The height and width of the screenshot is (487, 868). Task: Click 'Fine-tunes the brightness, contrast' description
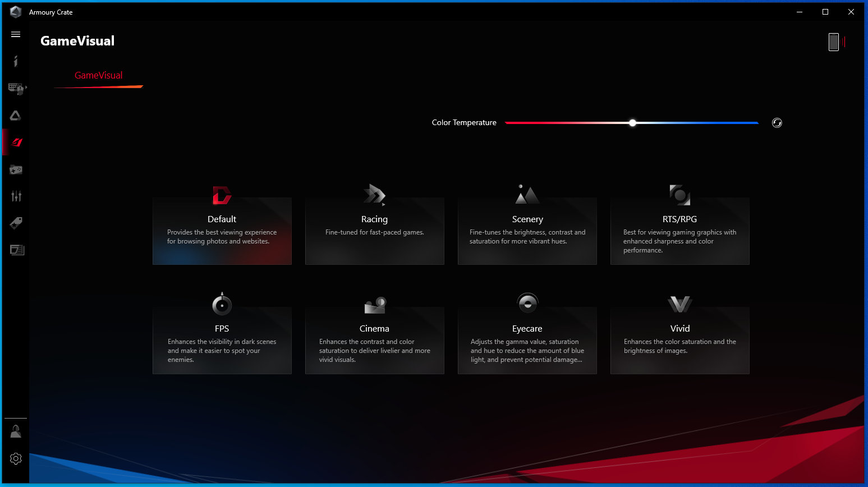click(x=527, y=237)
